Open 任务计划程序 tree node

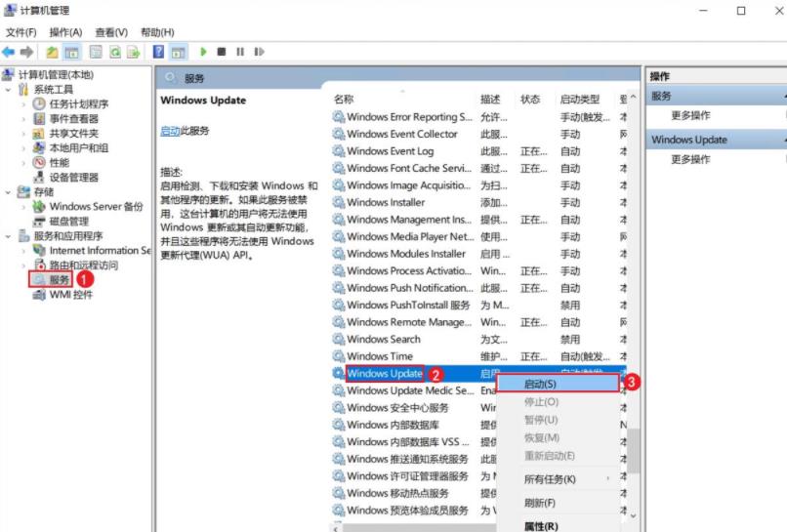click(x=78, y=103)
